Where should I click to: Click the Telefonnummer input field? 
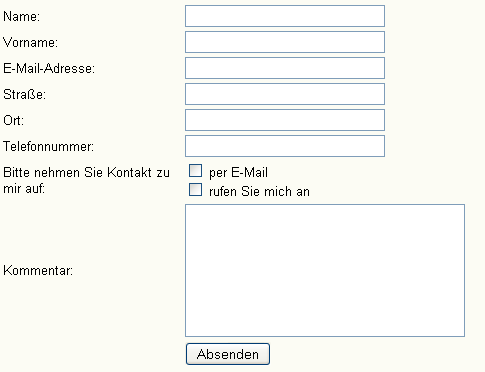coord(285,146)
